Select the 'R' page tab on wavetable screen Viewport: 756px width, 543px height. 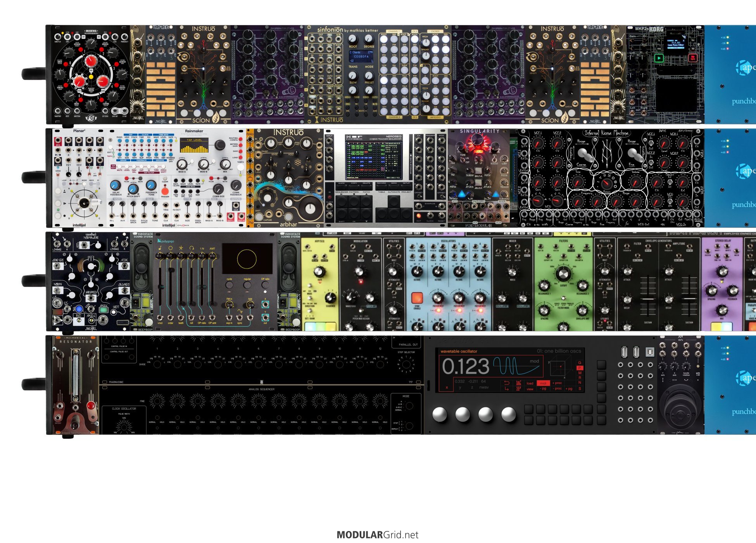tap(580, 378)
